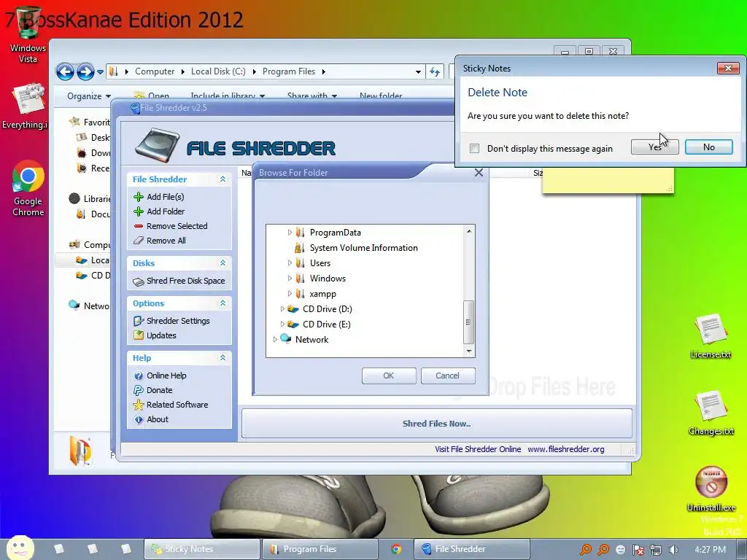Open Google Chrome desktop icon
The image size is (747, 560).
[28, 188]
